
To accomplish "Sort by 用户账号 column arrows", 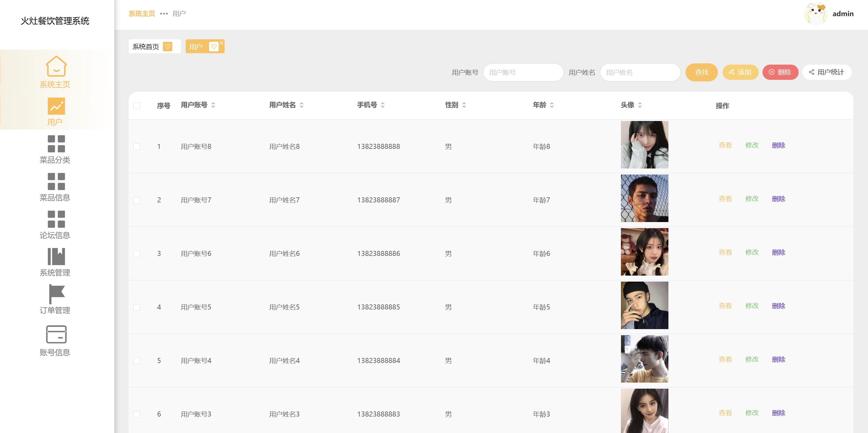I will [213, 105].
